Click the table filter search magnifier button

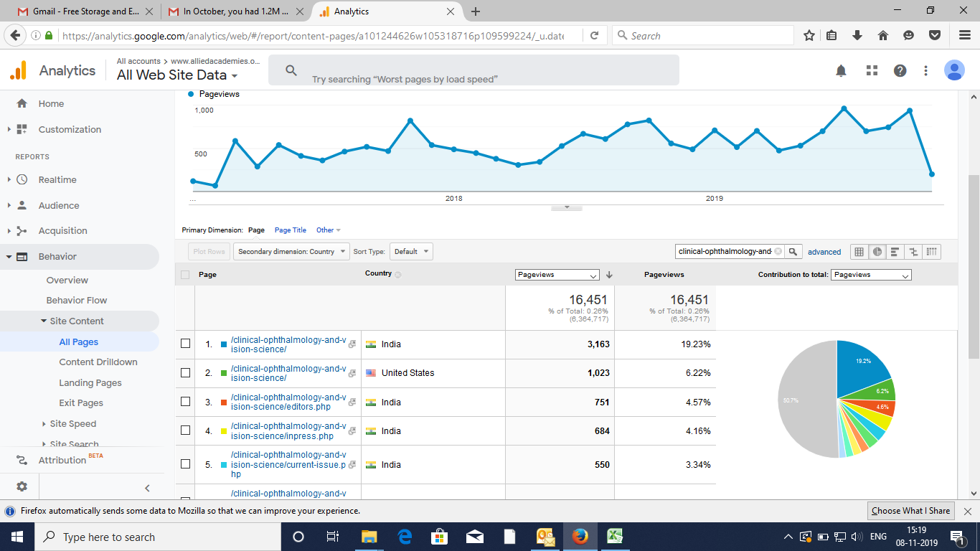click(x=793, y=252)
